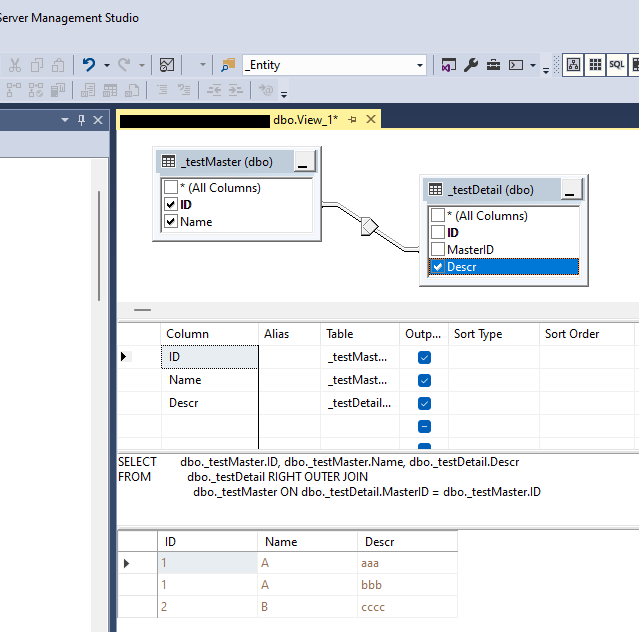This screenshot has height=632, width=639.
Task: Click the Specify Template Parameter Values icon
Action: tap(266, 90)
